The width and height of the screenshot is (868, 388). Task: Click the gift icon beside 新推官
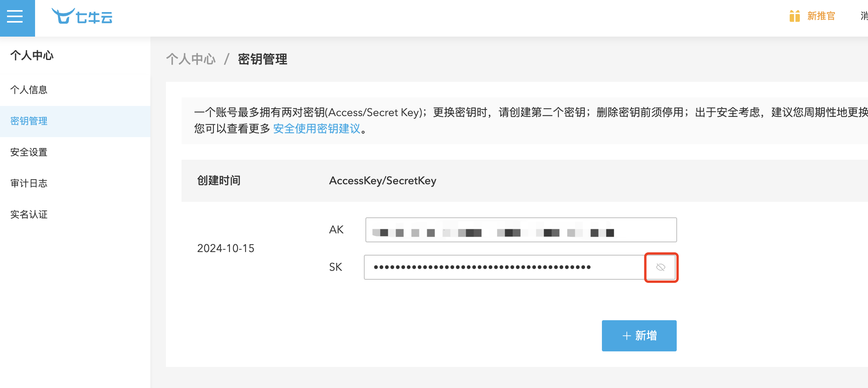click(x=794, y=16)
